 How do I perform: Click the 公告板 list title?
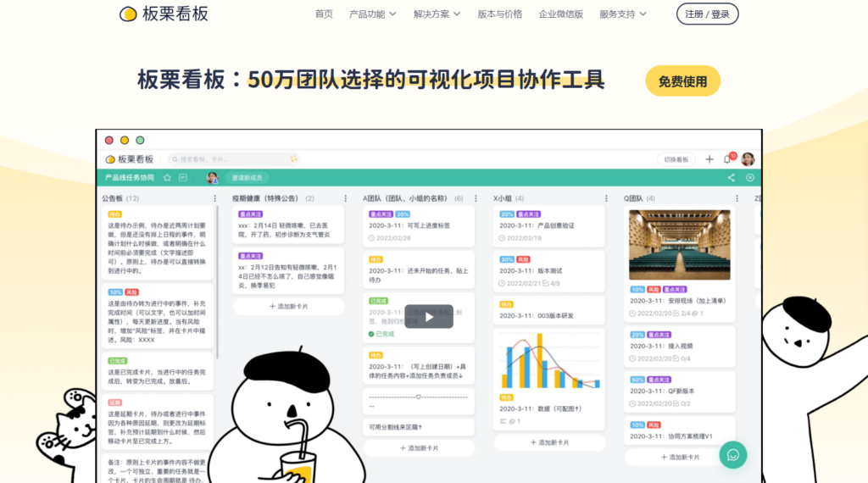(113, 198)
